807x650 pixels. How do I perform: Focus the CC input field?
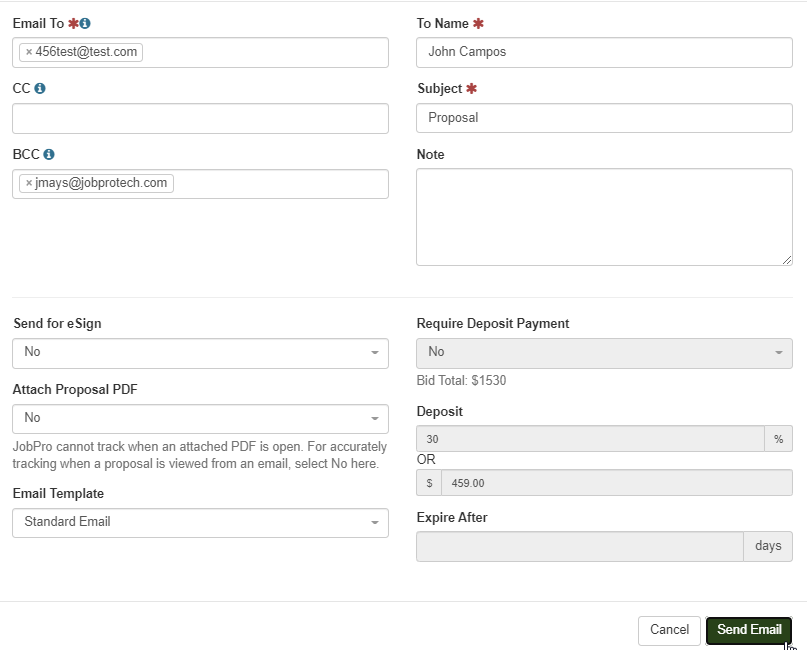click(200, 118)
